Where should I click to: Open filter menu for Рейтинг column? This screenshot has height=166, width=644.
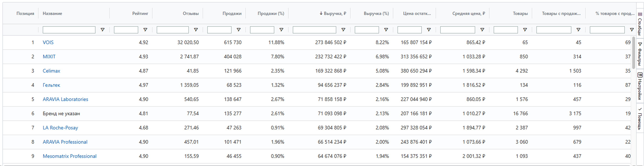(145, 30)
